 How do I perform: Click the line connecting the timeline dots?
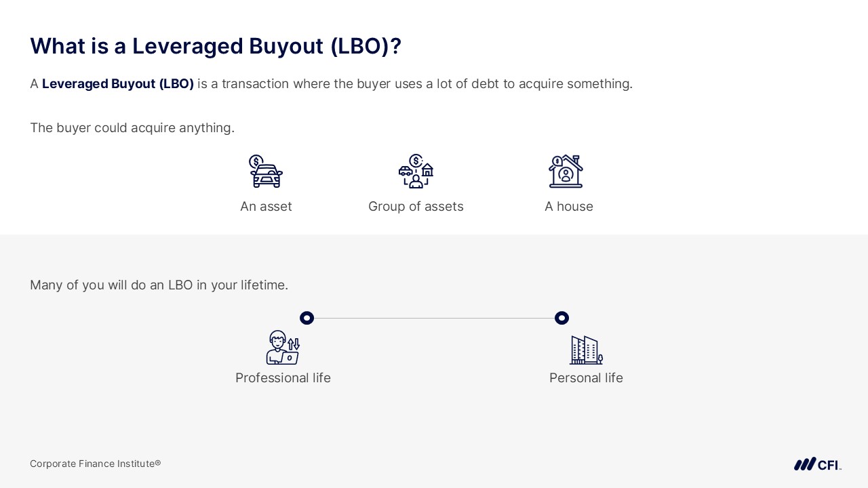click(x=434, y=318)
